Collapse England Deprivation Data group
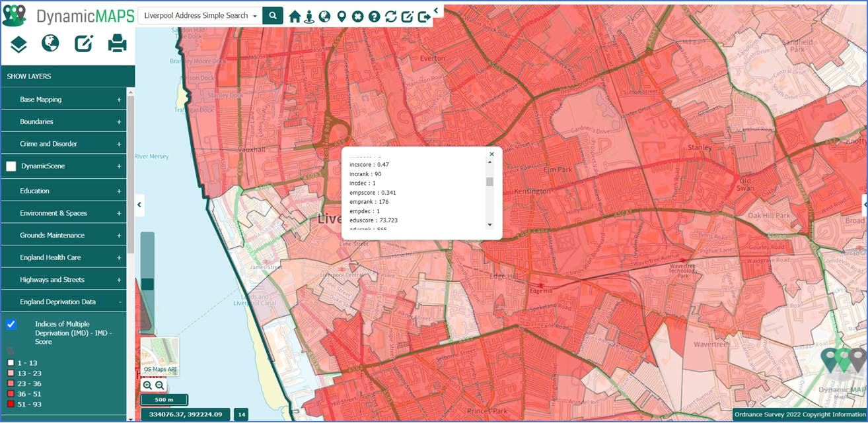This screenshot has width=868, height=423. (120, 302)
